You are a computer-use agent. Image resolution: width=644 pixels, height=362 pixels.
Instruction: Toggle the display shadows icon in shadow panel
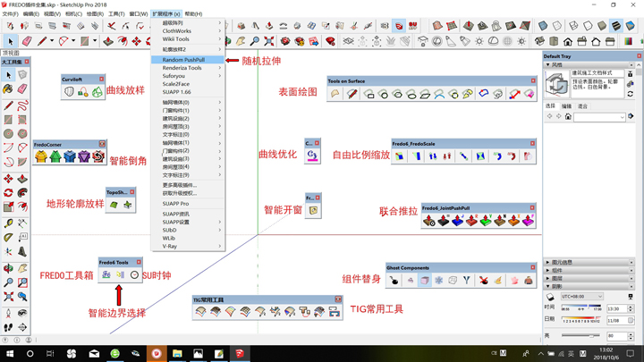click(x=550, y=297)
